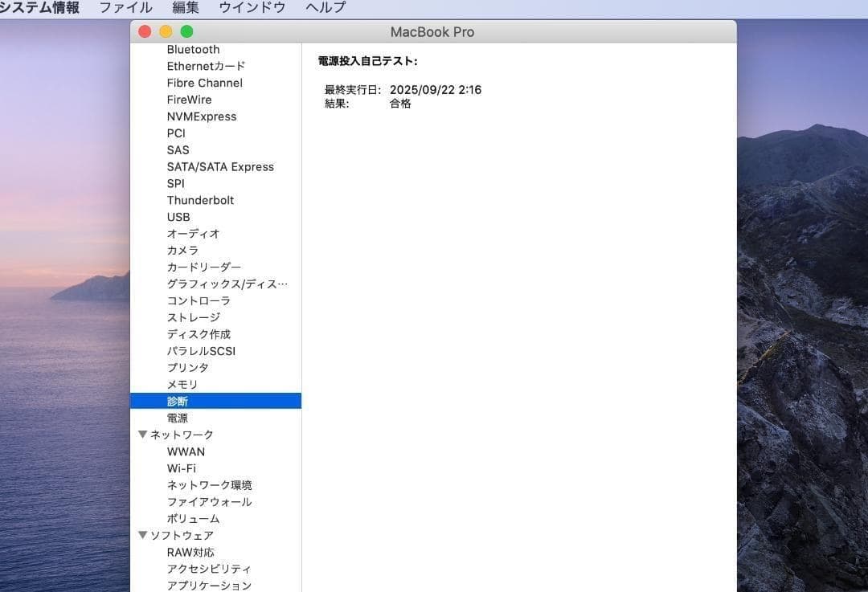868x592 pixels.
Task: Select 診断 to view diagnostics
Action: (x=178, y=400)
